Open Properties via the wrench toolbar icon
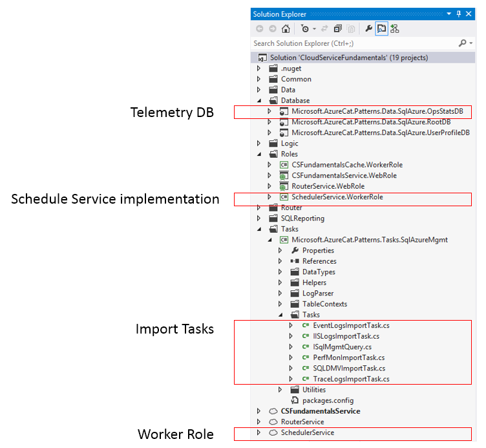This screenshot has height=448, width=486. [x=368, y=29]
